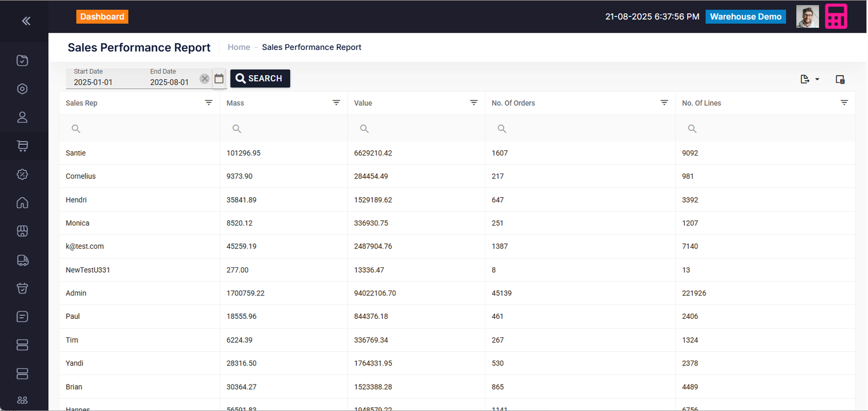Go to Home breadcrumb link
Screen dimensions: 868x411
pyautogui.click(x=239, y=47)
